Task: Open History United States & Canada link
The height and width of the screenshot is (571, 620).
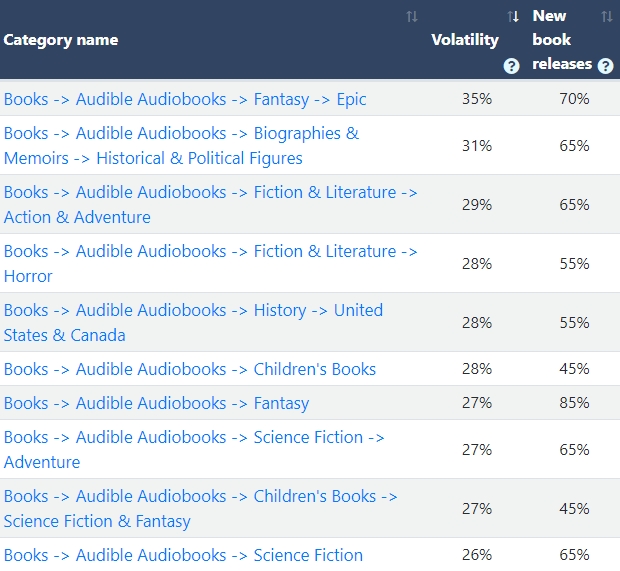Action: click(193, 323)
